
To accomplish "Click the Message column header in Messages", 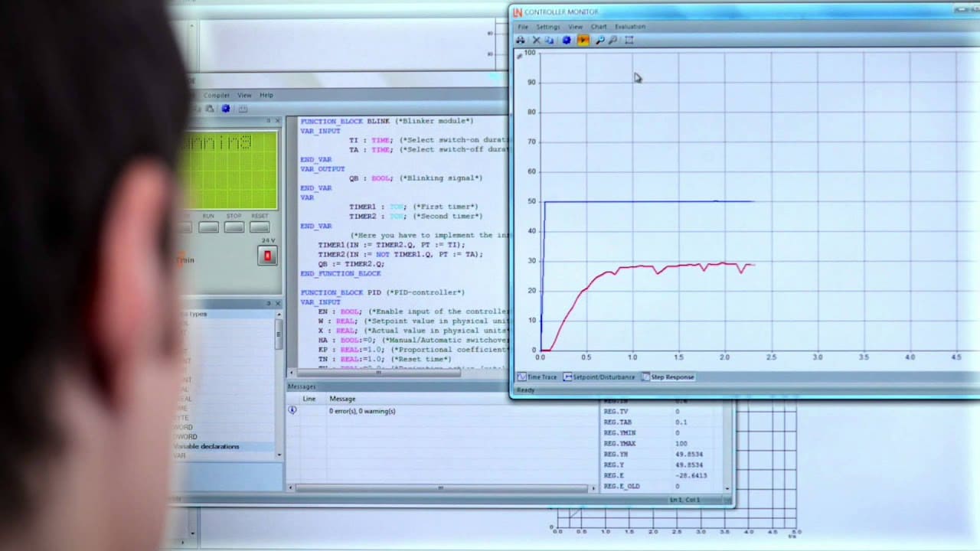I will (342, 399).
